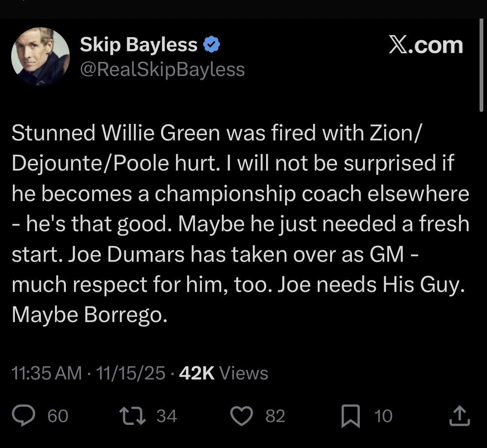Open Skip Bayless's profile photo
487x448 pixels.
coord(40,57)
